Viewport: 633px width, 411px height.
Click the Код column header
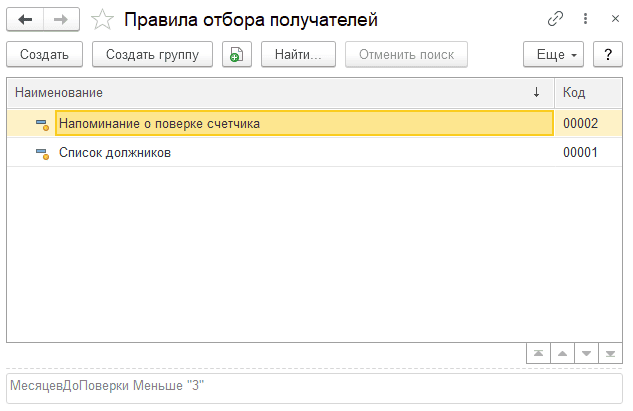pyautogui.click(x=588, y=92)
